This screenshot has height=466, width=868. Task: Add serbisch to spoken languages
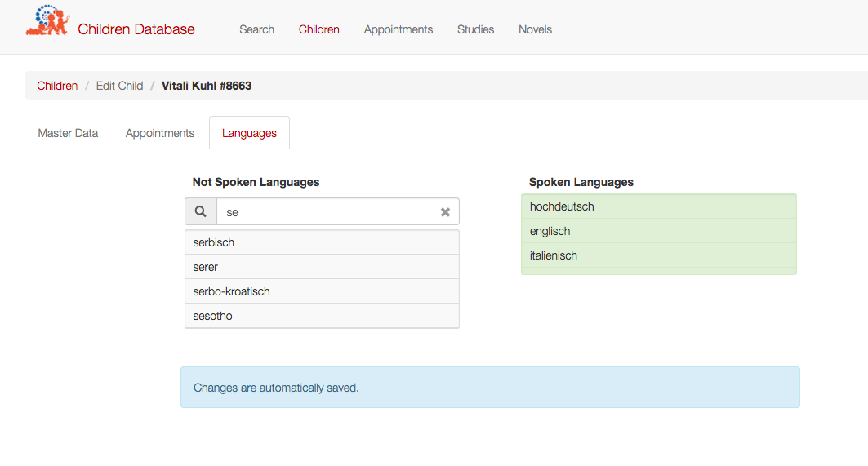point(323,242)
